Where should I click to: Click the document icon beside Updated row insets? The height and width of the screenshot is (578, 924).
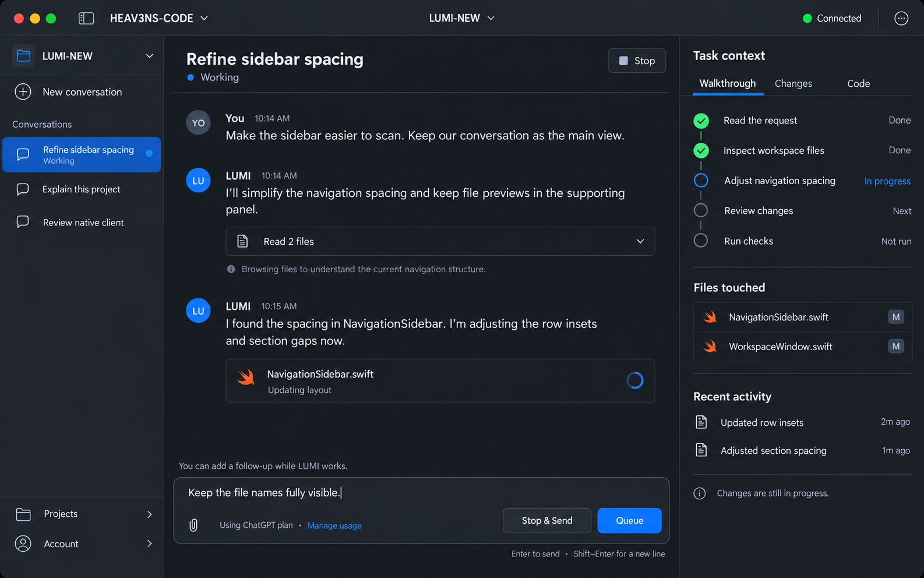click(x=701, y=422)
